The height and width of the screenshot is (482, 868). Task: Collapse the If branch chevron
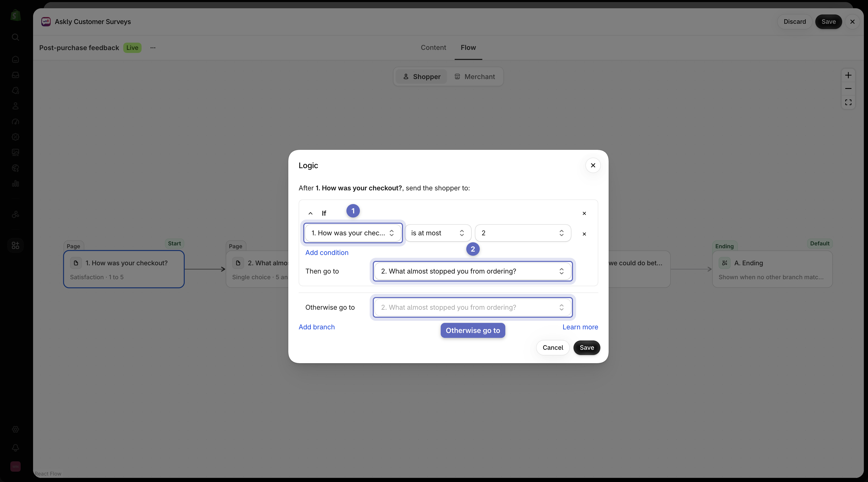(311, 213)
